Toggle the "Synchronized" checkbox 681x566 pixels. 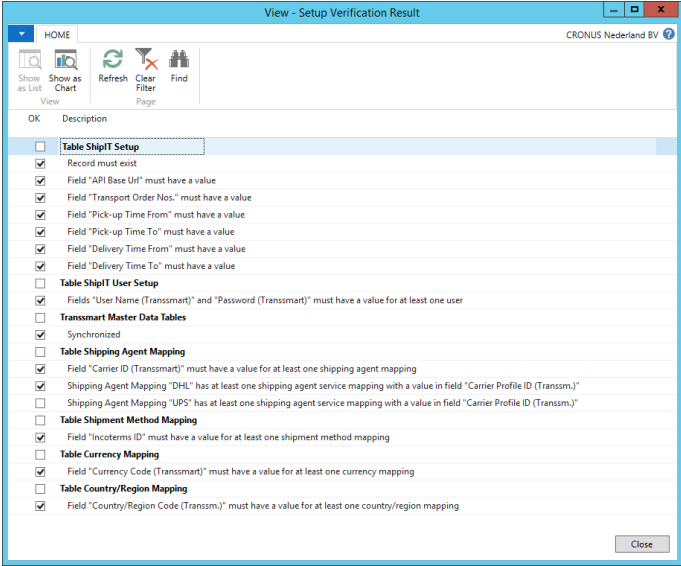coord(40,335)
